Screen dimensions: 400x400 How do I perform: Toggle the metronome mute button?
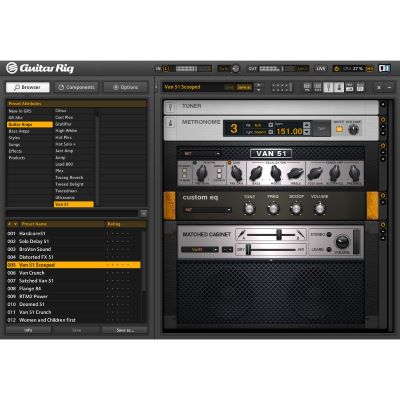coord(339,129)
